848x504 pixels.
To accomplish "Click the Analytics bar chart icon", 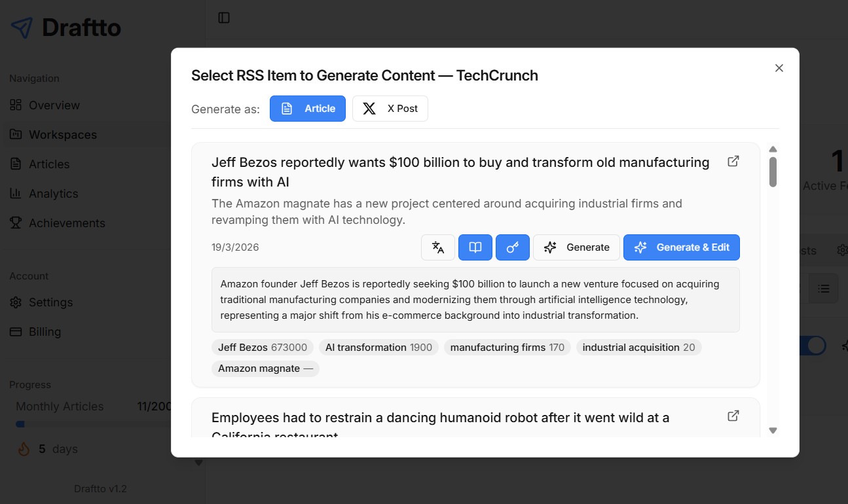I will (x=16, y=193).
